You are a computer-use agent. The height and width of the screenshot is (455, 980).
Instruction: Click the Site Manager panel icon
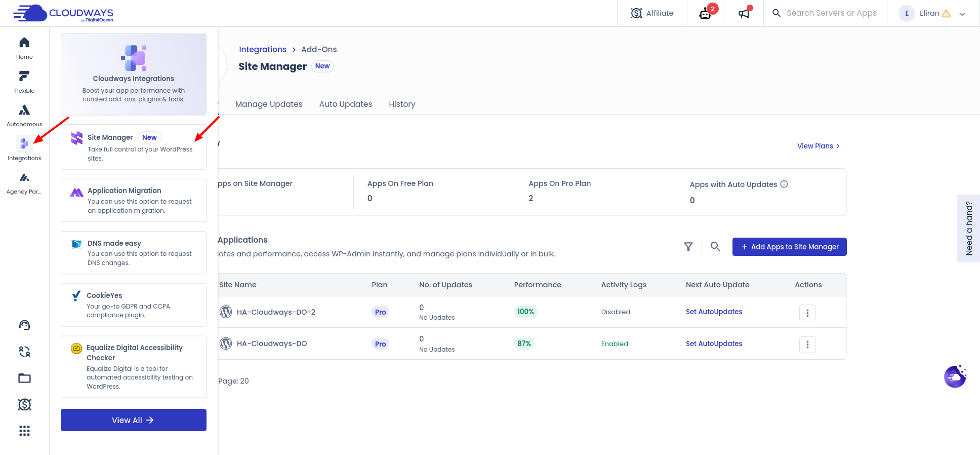pos(77,138)
